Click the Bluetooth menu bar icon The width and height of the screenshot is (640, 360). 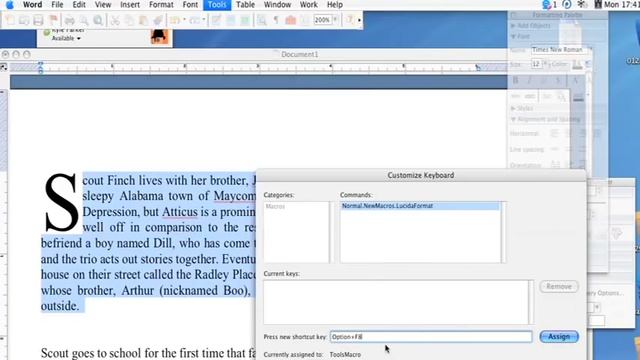581,5
